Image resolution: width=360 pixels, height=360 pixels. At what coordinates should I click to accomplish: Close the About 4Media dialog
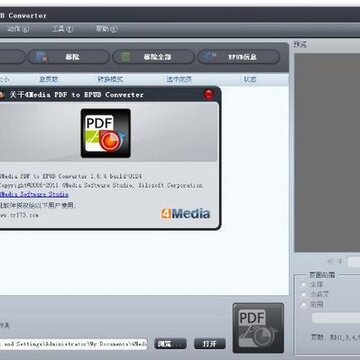[209, 94]
